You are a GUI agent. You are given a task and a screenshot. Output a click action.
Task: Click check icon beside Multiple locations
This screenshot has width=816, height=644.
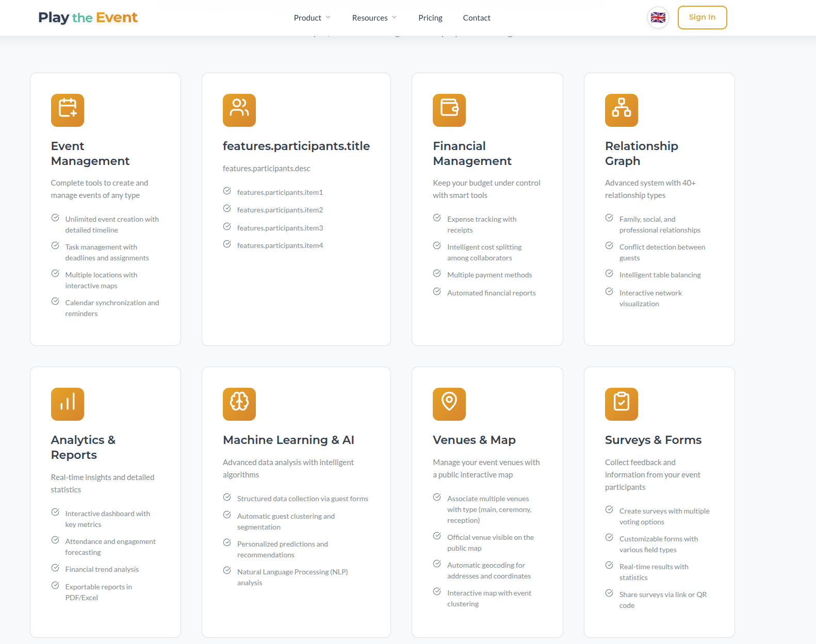[x=55, y=273]
